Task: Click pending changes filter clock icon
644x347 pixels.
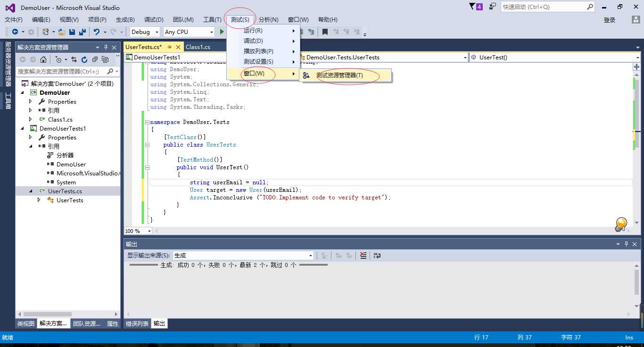Action: coord(58,59)
